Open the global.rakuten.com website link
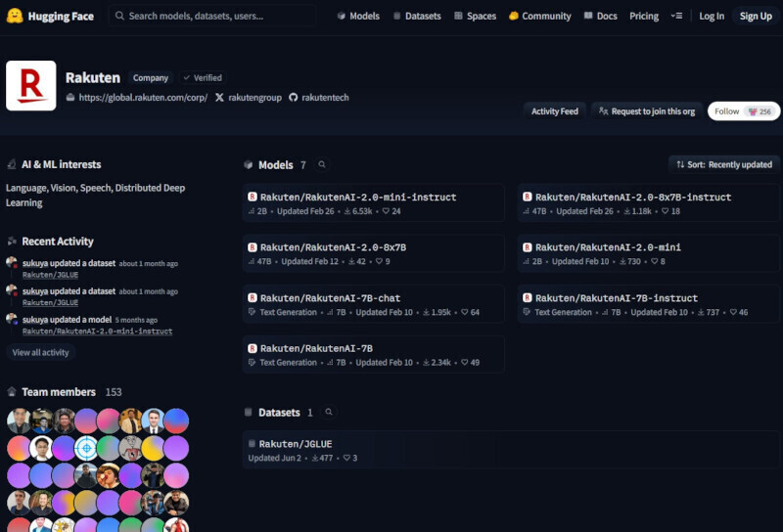The width and height of the screenshot is (783, 532). pos(143,98)
